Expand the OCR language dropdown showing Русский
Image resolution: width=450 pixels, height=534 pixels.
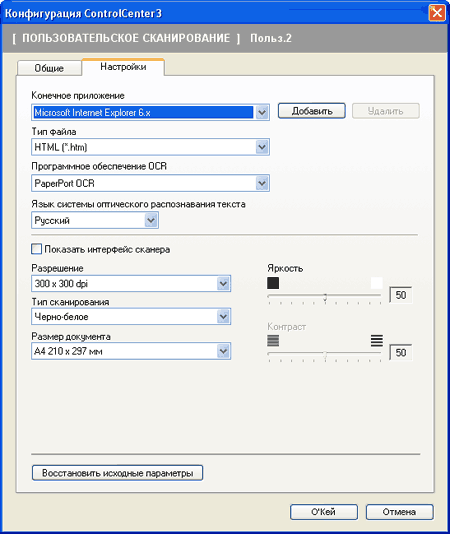coord(151,220)
